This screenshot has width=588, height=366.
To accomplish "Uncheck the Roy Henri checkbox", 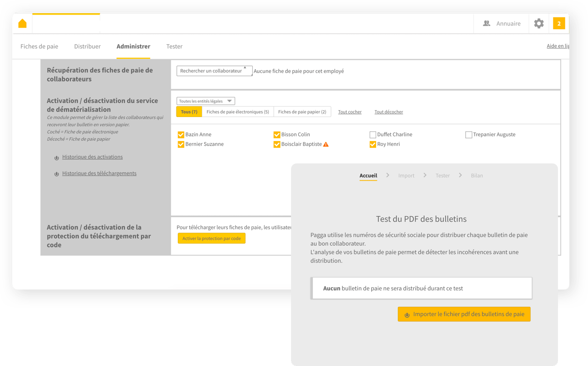I will coord(372,144).
